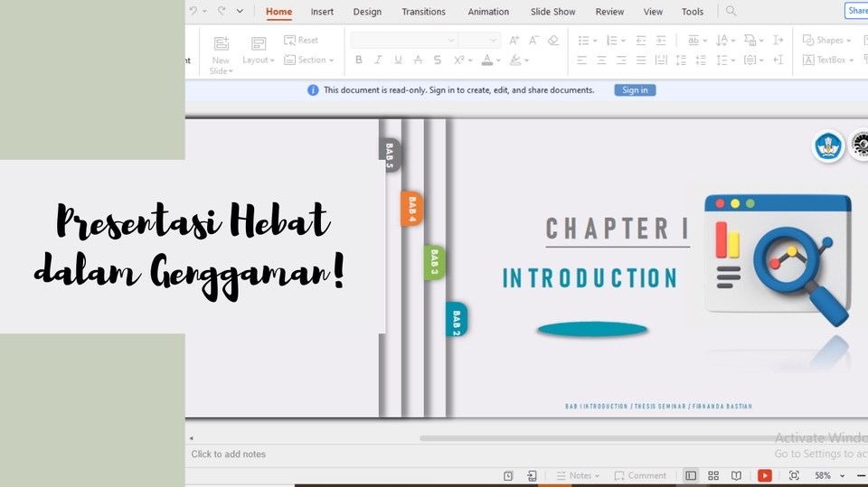Open reading view from status bar
This screenshot has height=487, width=868.
tap(737, 475)
